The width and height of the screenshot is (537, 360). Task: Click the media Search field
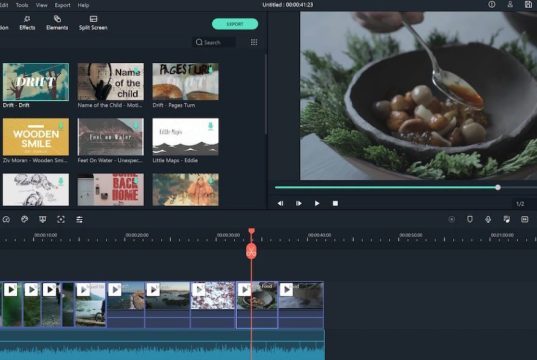tap(214, 42)
